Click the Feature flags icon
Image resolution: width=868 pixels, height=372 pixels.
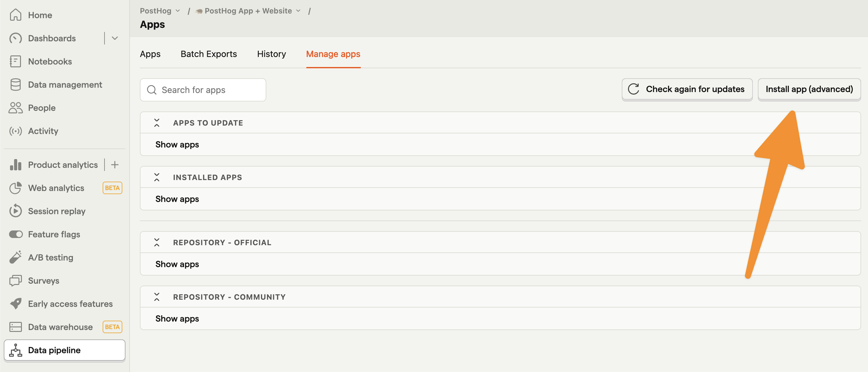[16, 234]
